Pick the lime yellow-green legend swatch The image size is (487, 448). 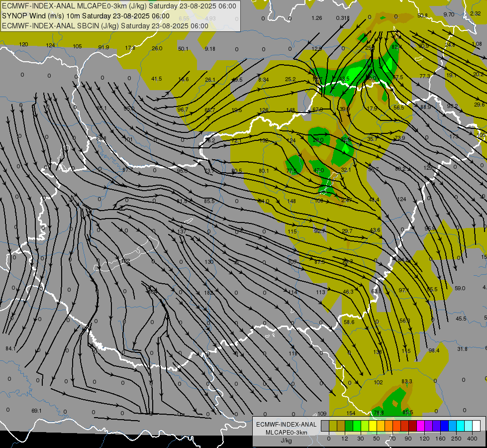tap(365, 426)
